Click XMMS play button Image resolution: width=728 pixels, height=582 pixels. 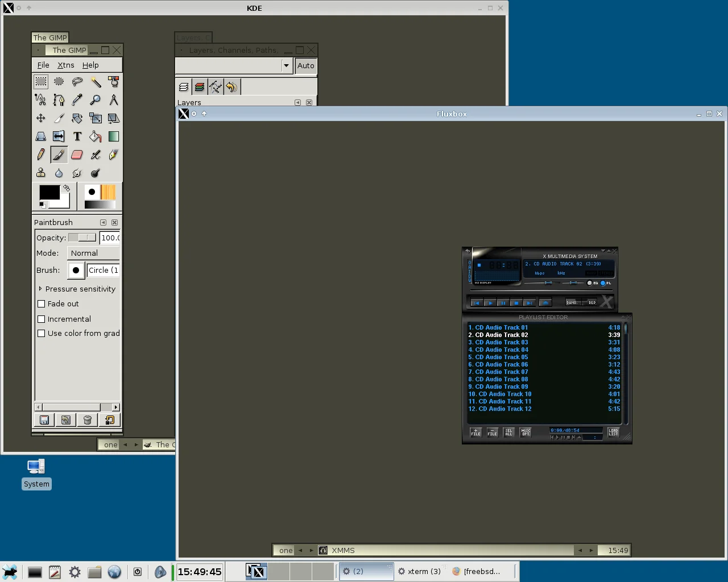pos(490,303)
